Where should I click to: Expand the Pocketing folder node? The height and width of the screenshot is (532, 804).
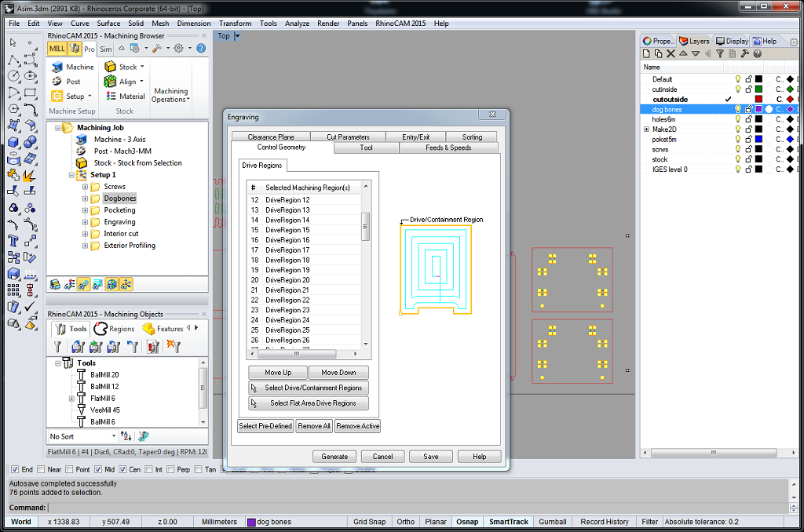pos(85,210)
